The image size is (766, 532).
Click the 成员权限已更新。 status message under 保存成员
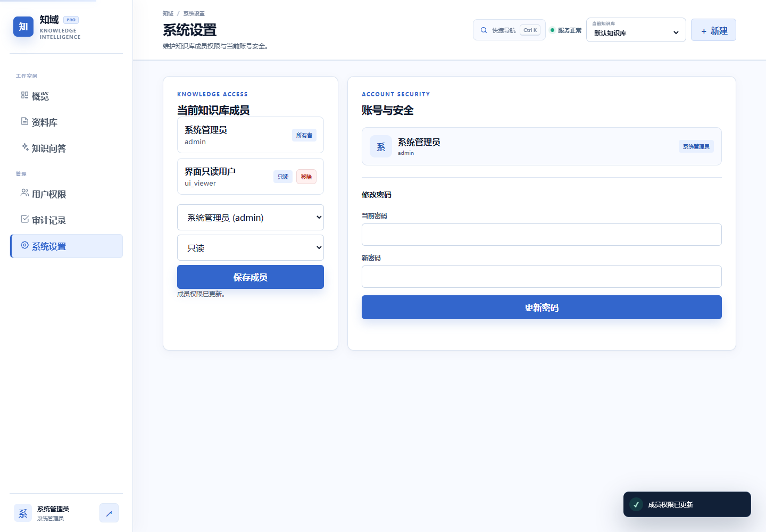pyautogui.click(x=201, y=294)
